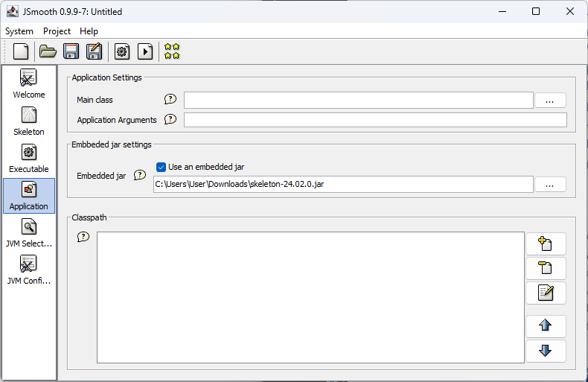This screenshot has width=588, height=382.
Task: Move classpath entry down with arrow
Action: (x=546, y=351)
